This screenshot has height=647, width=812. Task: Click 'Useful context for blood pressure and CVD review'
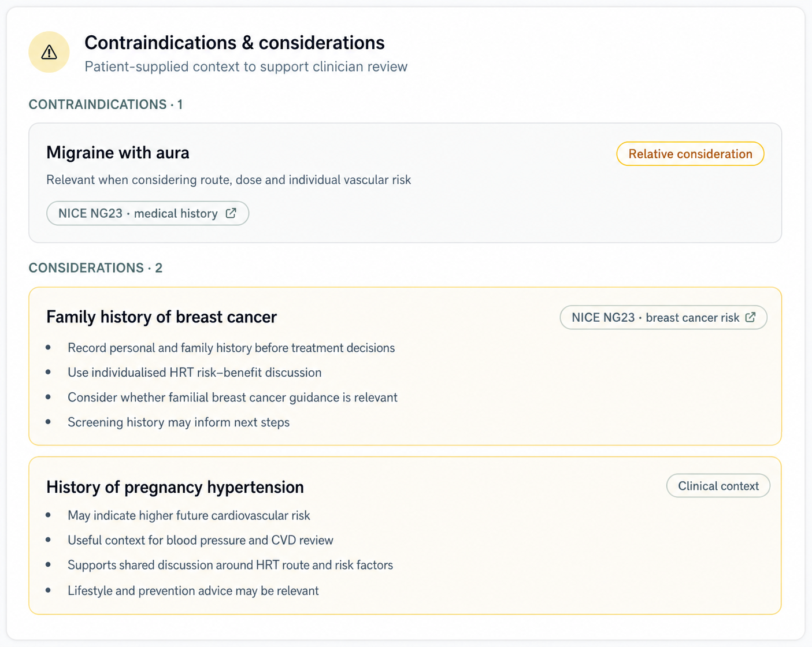[x=200, y=540]
